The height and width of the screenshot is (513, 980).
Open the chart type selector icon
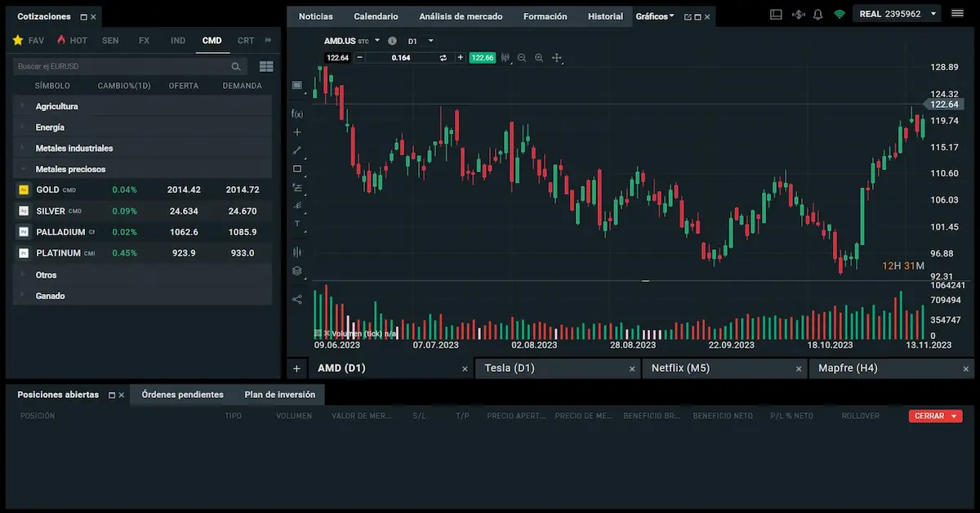coord(297,84)
